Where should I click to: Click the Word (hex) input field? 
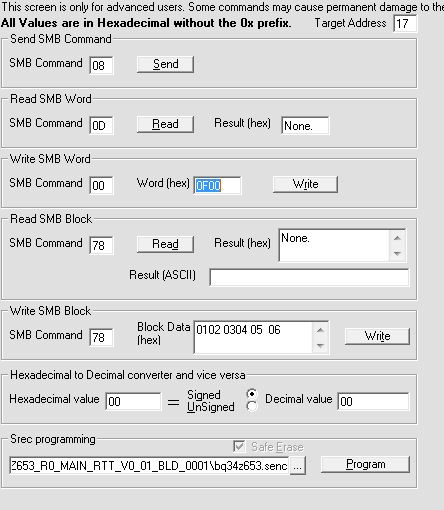pyautogui.click(x=217, y=185)
